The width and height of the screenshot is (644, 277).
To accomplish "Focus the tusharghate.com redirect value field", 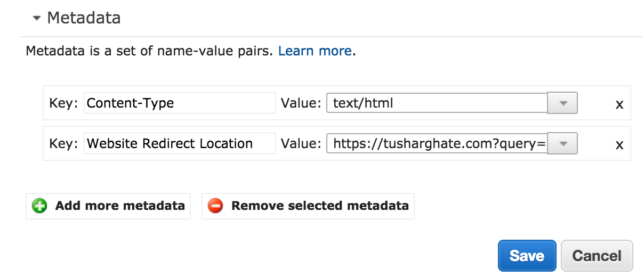I will (437, 143).
